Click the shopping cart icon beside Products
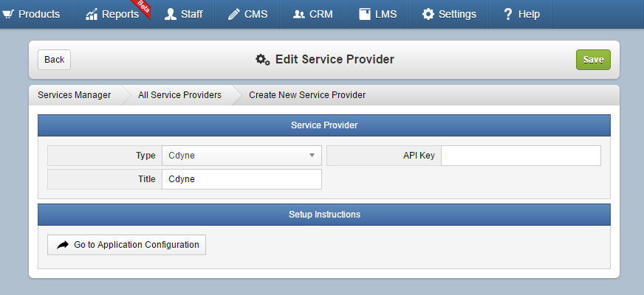 point(8,14)
